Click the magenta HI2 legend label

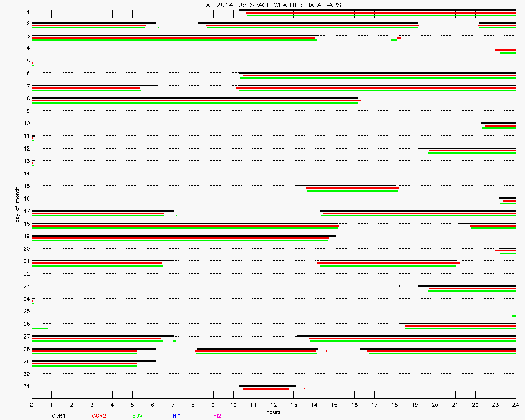tap(217, 416)
